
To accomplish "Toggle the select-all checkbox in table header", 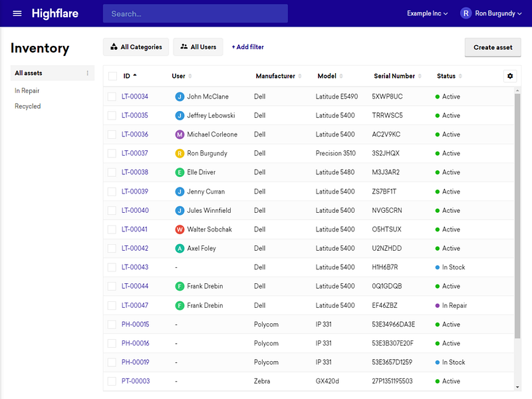I will tap(112, 76).
